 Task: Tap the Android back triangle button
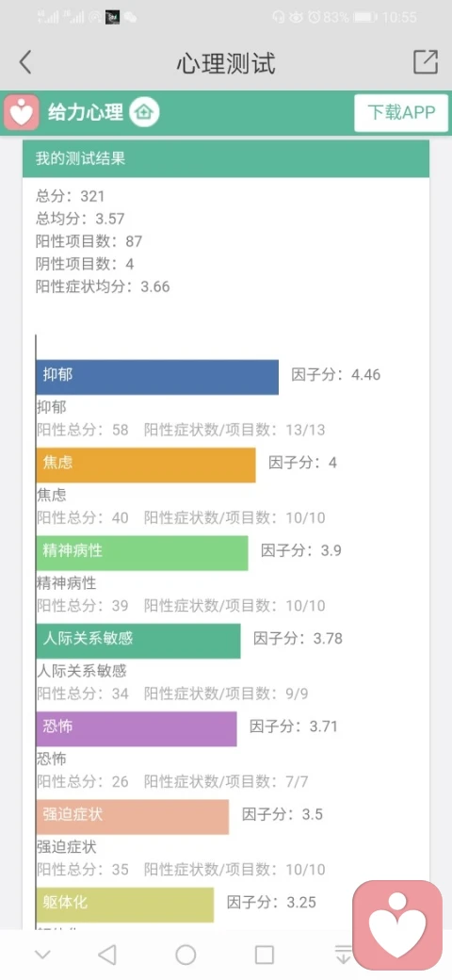tap(107, 955)
